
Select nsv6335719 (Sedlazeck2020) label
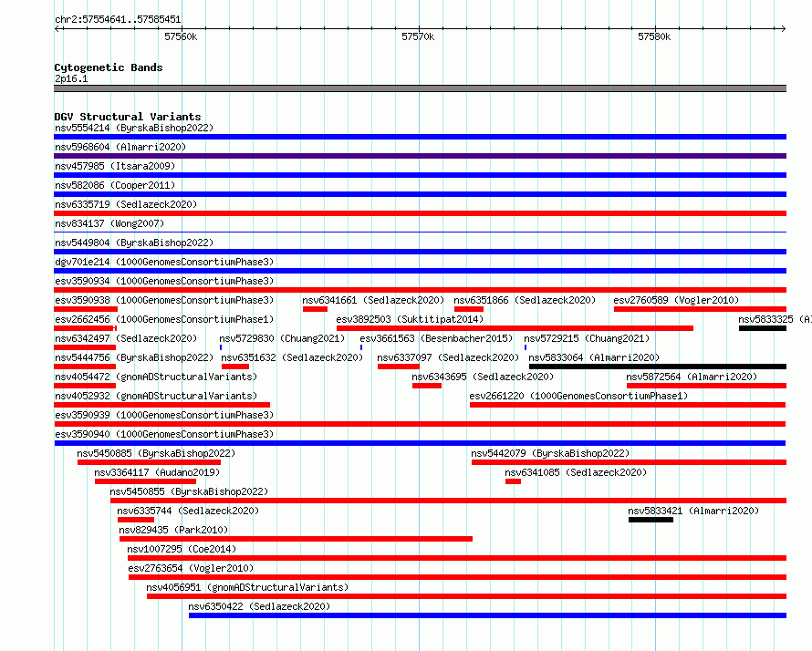pos(126,204)
